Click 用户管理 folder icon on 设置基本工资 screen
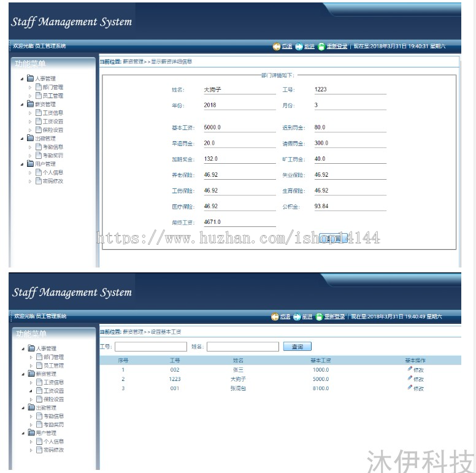476x473 pixels. [31, 433]
